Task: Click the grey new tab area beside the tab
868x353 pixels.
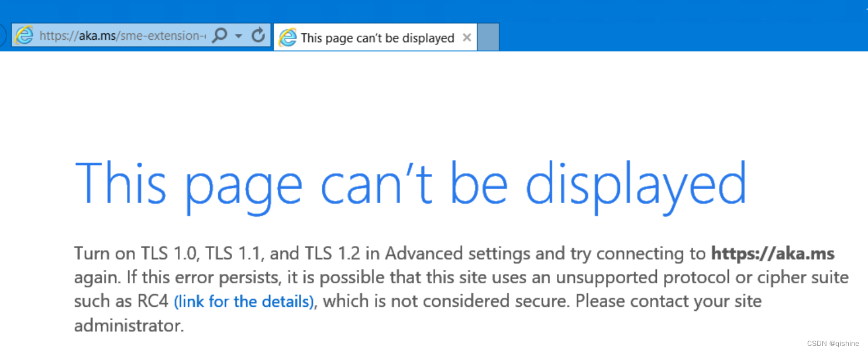Action: [488, 37]
